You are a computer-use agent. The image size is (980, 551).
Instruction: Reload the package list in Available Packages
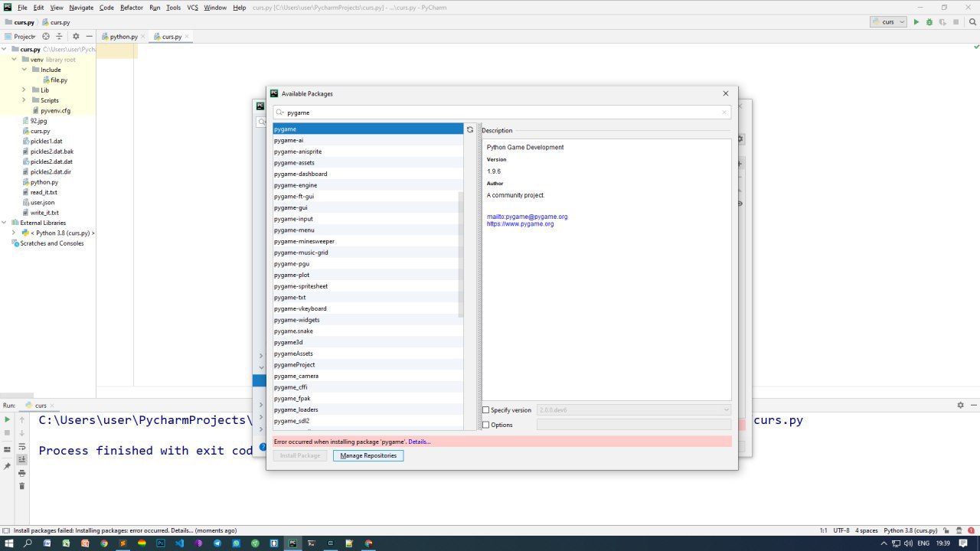[470, 129]
